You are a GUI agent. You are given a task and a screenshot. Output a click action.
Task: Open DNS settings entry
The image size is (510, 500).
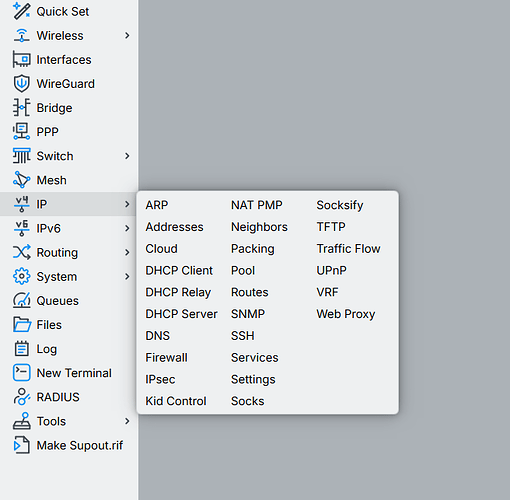[x=158, y=336]
